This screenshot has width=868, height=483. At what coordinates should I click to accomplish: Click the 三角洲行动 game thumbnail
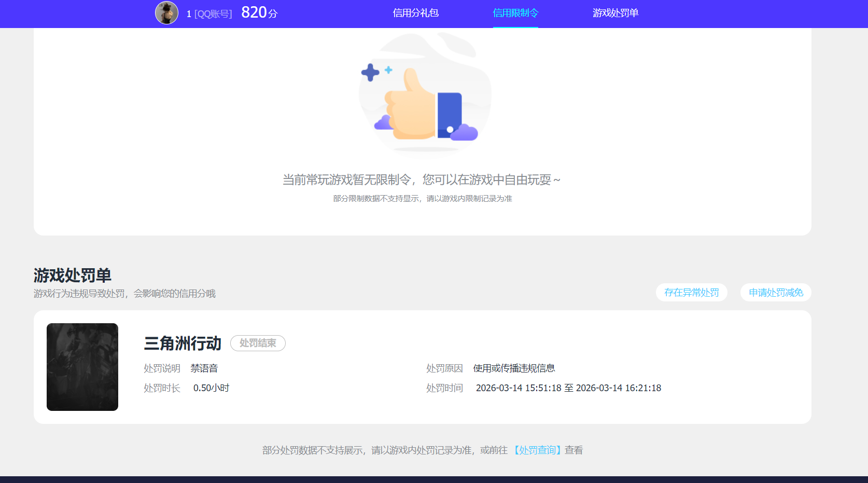[82, 367]
